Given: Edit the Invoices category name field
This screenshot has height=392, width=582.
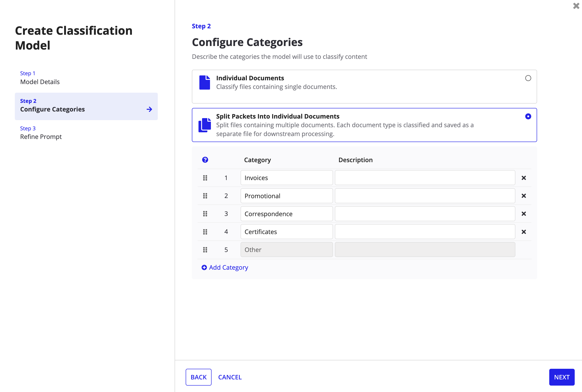Looking at the screenshot, I should 287,178.
